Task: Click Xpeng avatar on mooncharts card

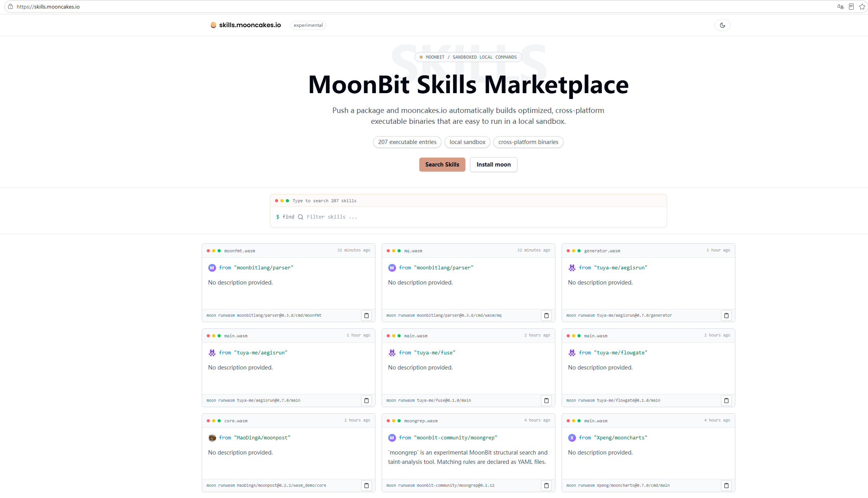Action: [572, 438]
